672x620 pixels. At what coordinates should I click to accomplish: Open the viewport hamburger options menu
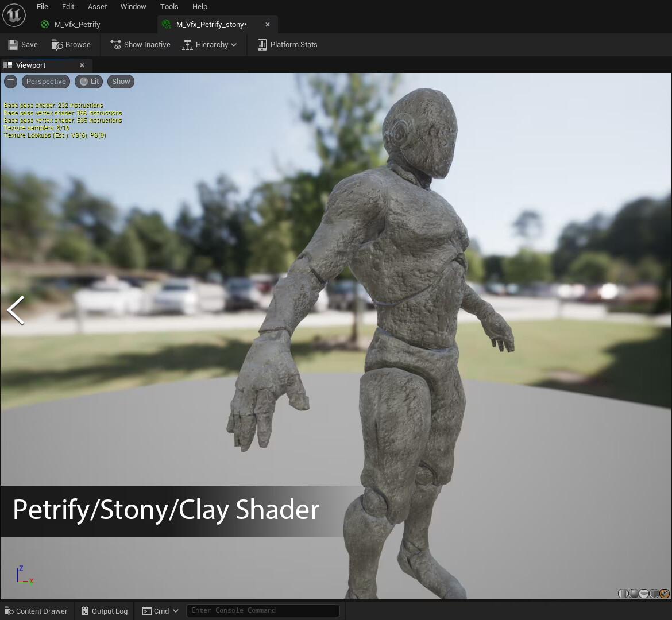(11, 82)
